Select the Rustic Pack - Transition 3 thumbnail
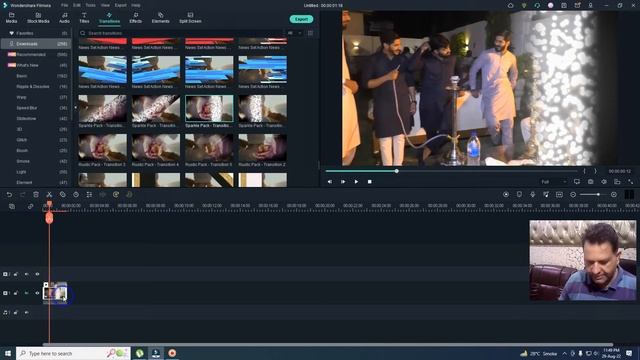 [x=102, y=147]
